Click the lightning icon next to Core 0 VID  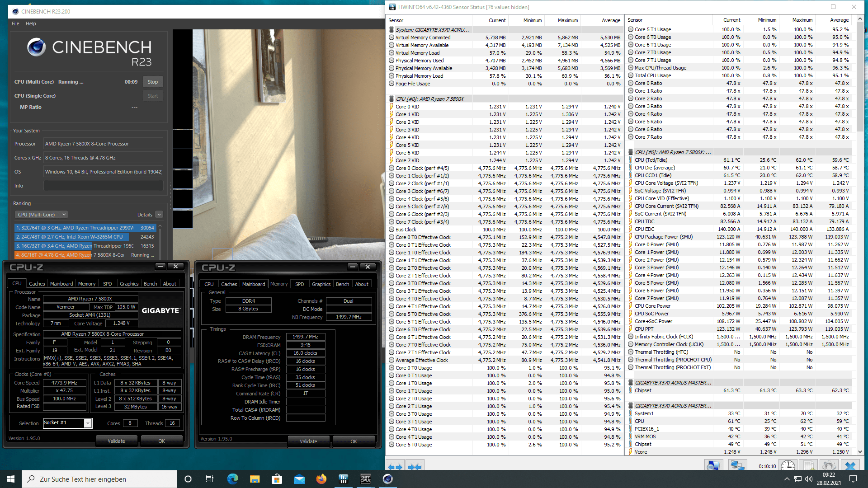point(392,107)
